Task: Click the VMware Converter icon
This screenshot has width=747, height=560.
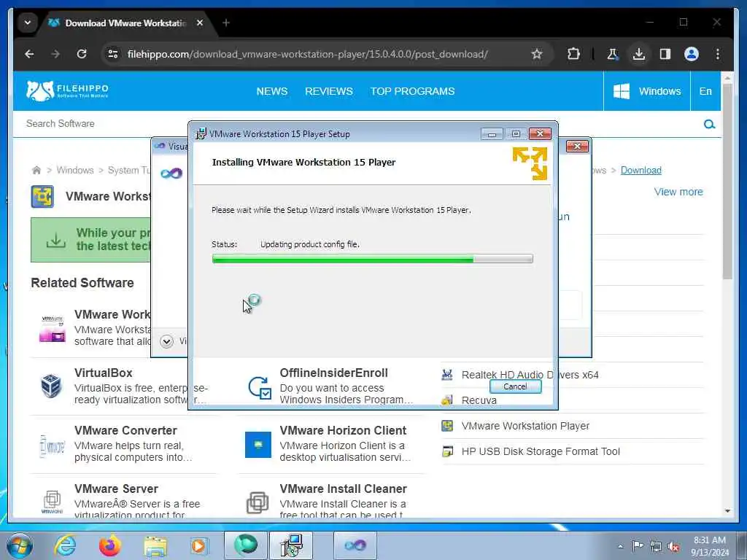Action: pos(52,446)
